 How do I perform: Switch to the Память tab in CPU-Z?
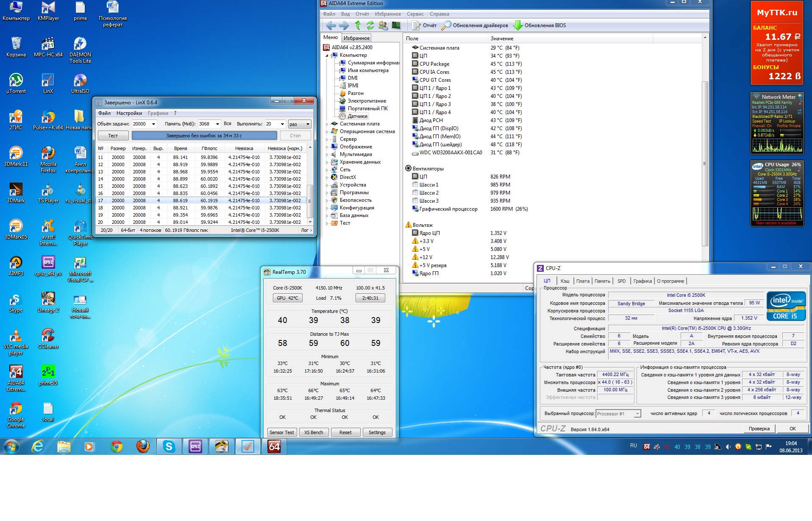[602, 281]
